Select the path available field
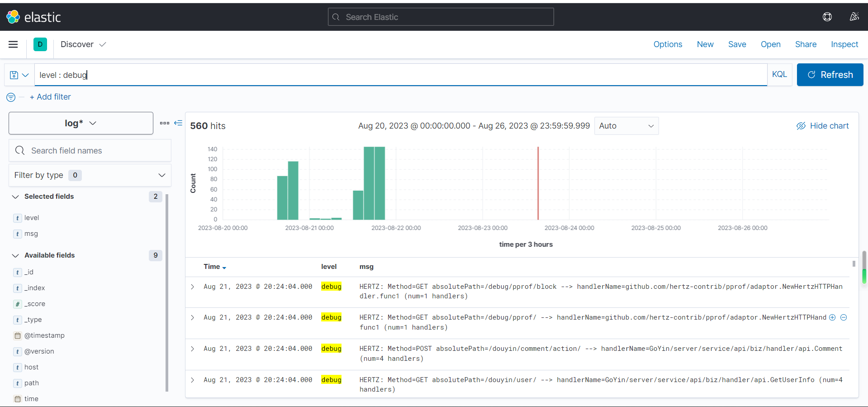This screenshot has width=868, height=407. coord(32,383)
